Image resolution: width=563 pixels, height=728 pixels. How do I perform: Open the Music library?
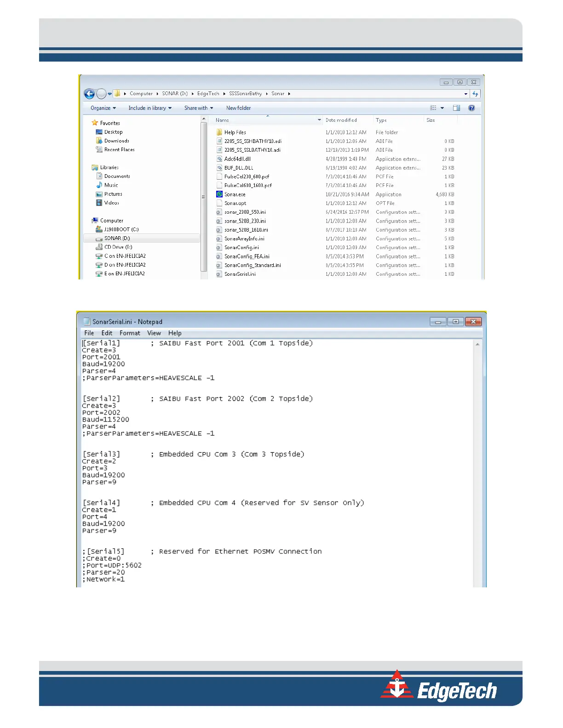click(111, 185)
